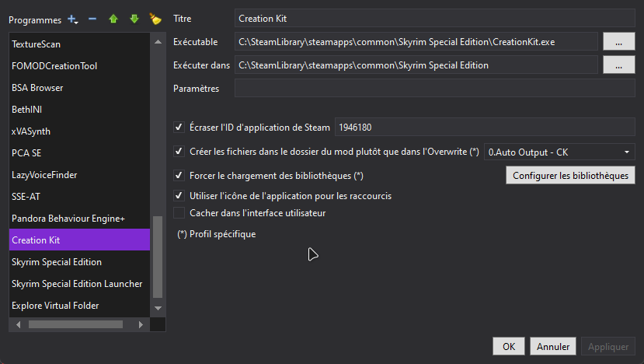
Task: Toggle Utiliser l'icône de l'application checkbox
Action: point(179,196)
